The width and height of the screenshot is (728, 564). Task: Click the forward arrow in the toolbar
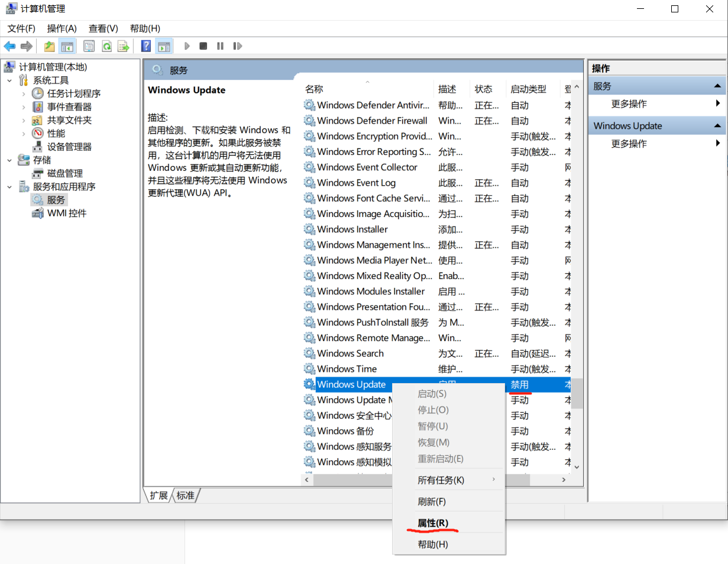click(x=26, y=46)
